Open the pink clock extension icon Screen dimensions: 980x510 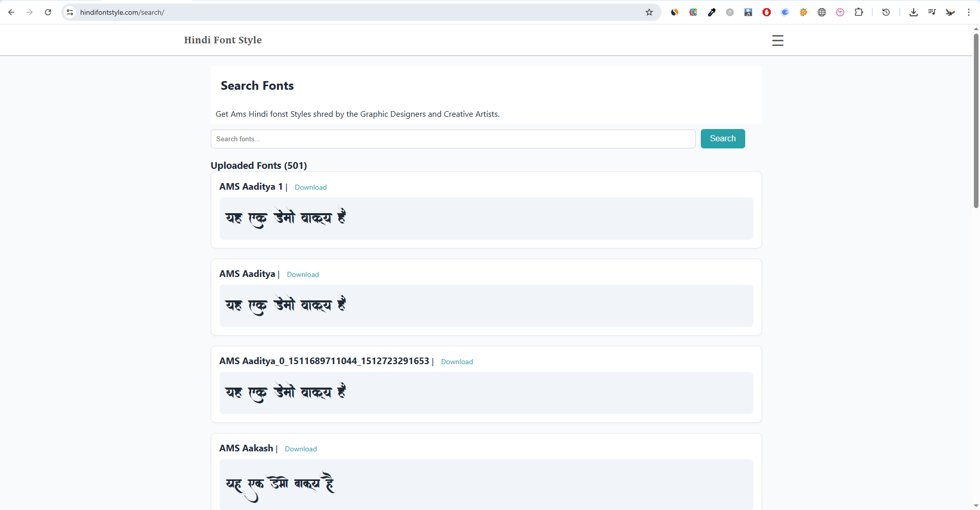840,12
